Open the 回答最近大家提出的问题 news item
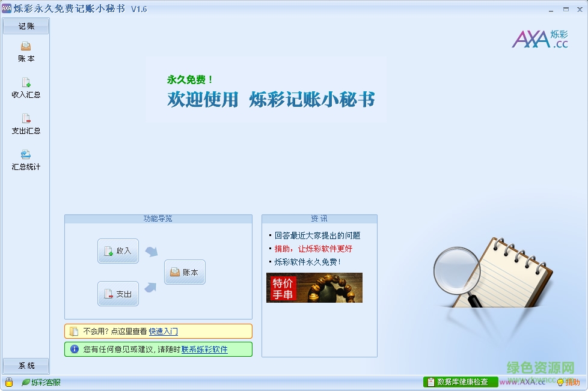This screenshot has width=588, height=391. (x=317, y=235)
